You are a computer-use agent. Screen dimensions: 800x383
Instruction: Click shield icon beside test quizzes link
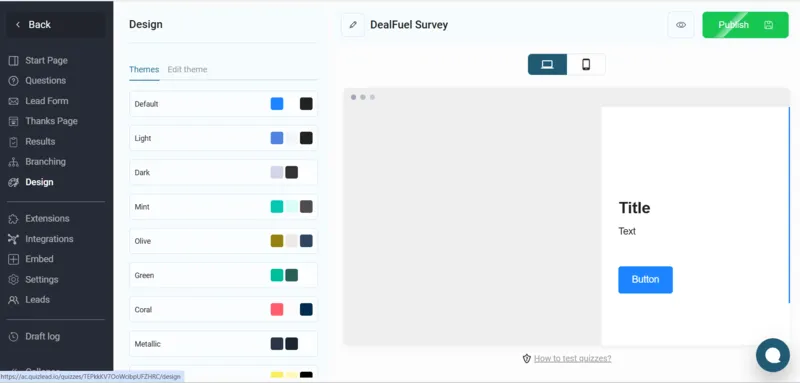(x=527, y=359)
